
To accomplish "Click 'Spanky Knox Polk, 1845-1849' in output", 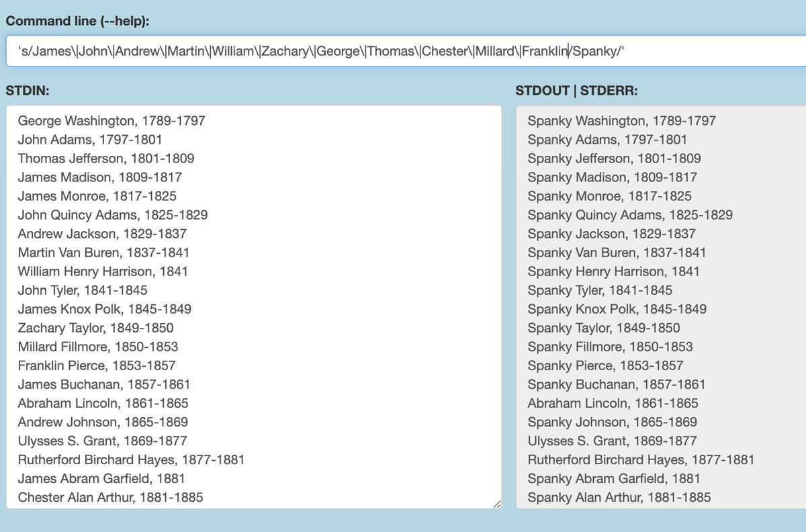I will click(617, 309).
